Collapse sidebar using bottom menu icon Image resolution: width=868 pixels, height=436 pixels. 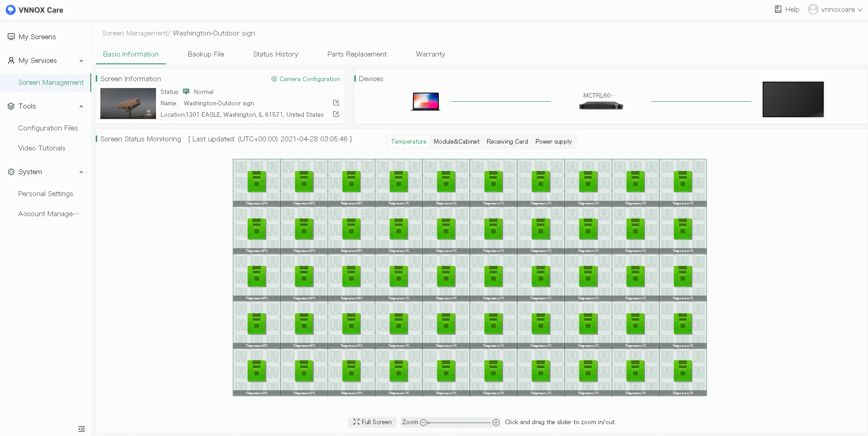[x=82, y=429]
